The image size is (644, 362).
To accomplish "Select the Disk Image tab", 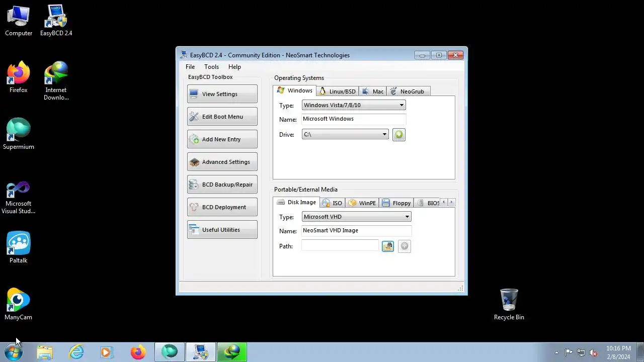I will pos(296,202).
